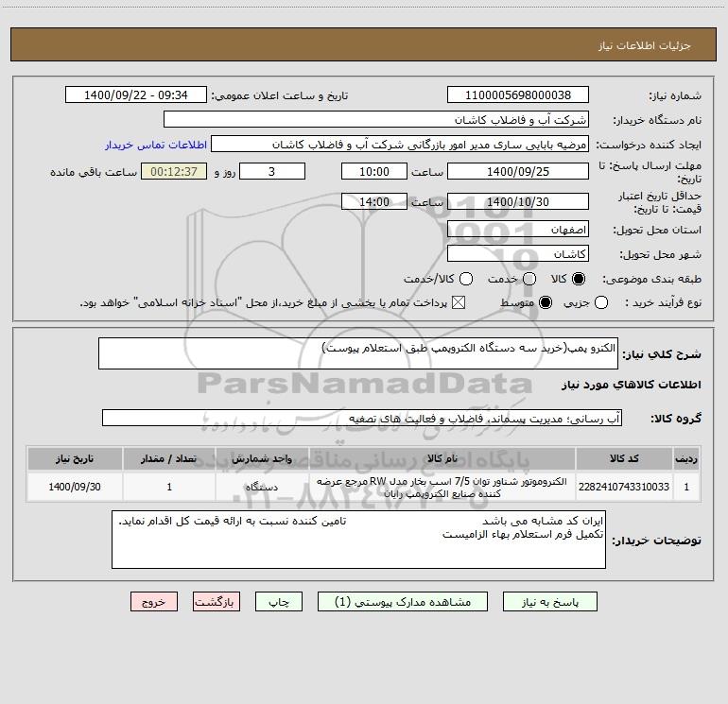
Task: Click the remaining time countdown 00:12:37
Action: pos(174,171)
